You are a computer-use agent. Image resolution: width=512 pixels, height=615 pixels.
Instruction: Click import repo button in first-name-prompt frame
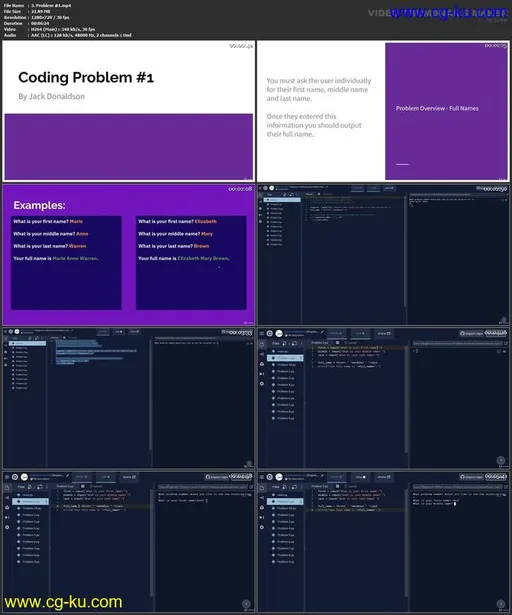point(217,477)
